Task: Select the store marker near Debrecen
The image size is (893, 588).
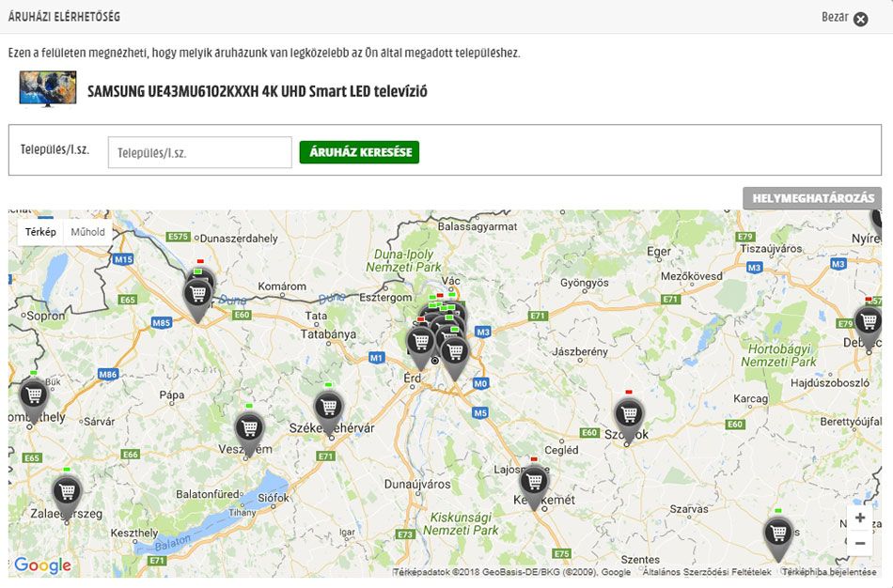Action: pos(868,321)
